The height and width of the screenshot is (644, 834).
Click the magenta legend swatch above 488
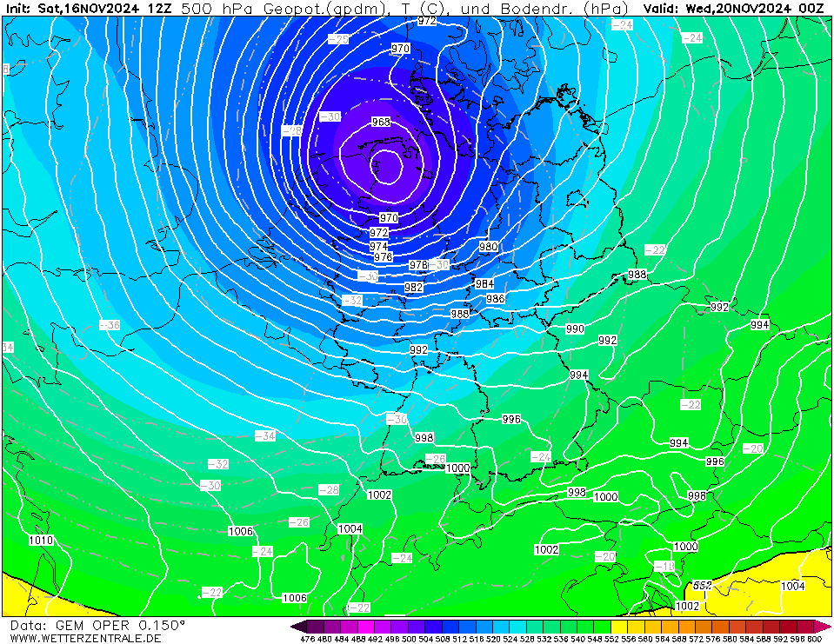coord(366,627)
